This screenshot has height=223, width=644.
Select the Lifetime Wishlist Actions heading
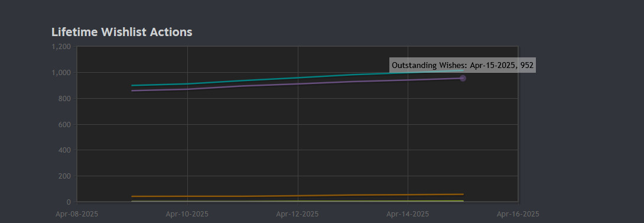(122, 32)
